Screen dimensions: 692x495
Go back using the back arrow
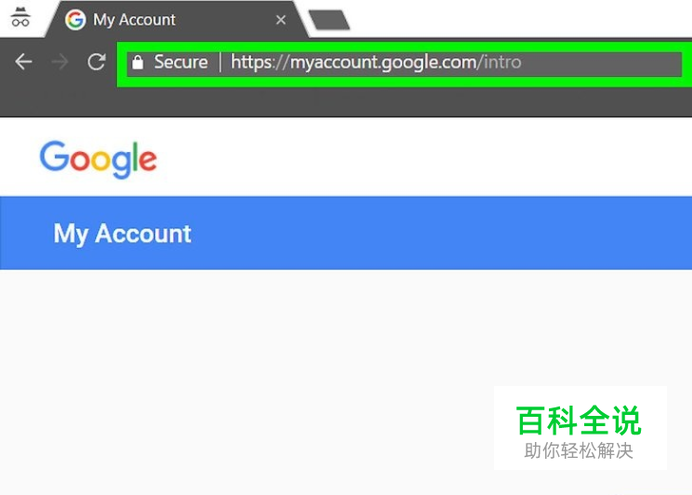[23, 62]
